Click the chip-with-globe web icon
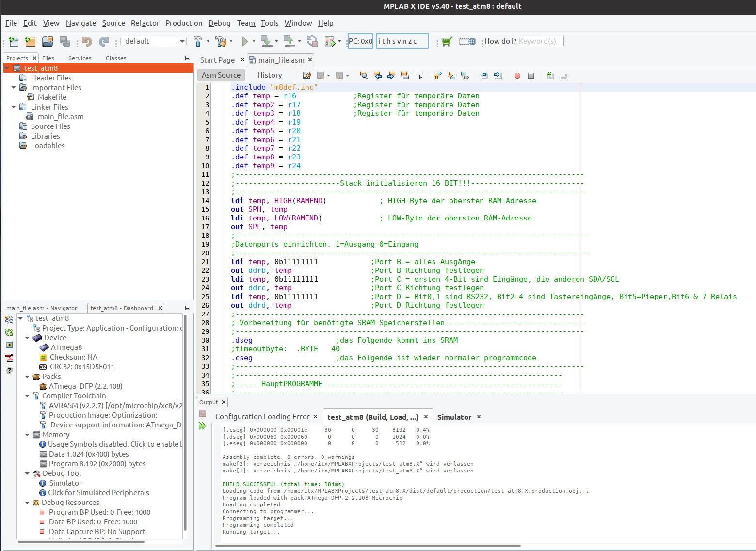The height and width of the screenshot is (551, 756). click(x=467, y=42)
